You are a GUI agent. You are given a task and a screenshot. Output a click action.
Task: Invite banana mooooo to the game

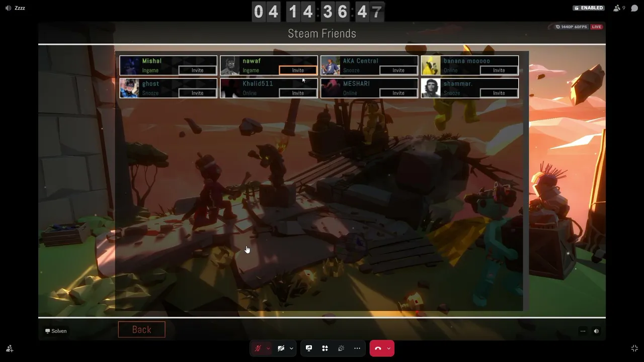[x=499, y=70]
